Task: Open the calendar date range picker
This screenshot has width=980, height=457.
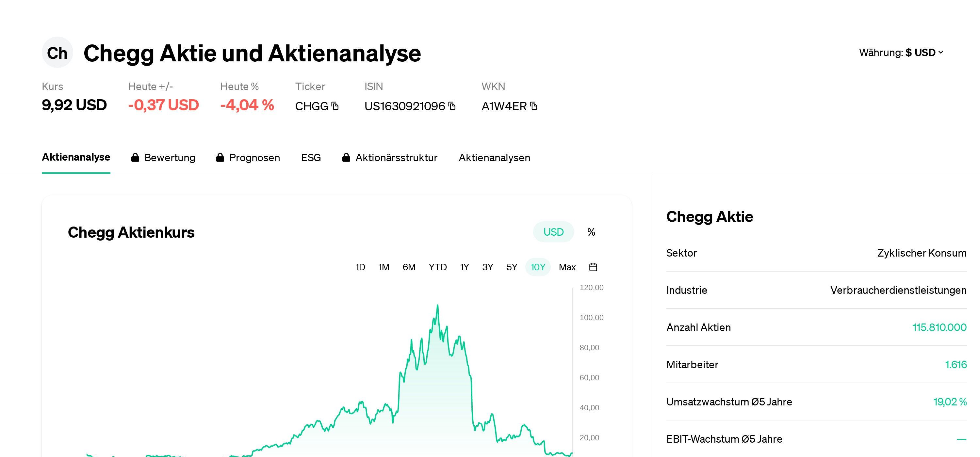Action: point(593,267)
